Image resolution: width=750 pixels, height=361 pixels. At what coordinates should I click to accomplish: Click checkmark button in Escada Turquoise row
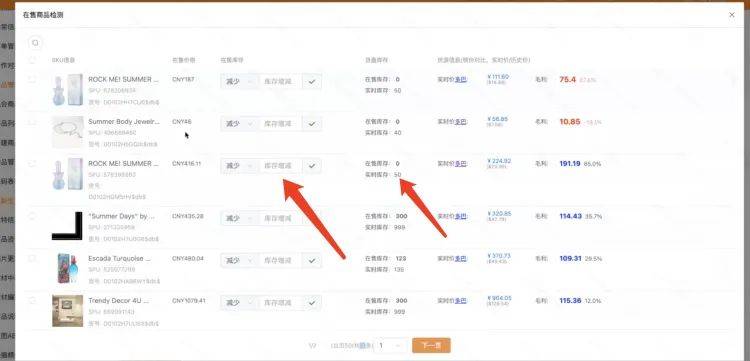click(312, 261)
